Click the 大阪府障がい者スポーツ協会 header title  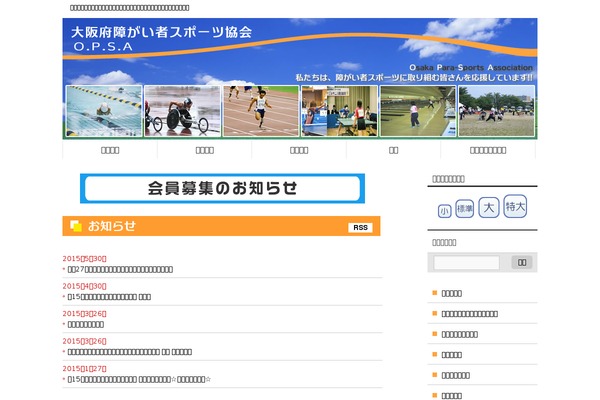pyautogui.click(x=161, y=32)
